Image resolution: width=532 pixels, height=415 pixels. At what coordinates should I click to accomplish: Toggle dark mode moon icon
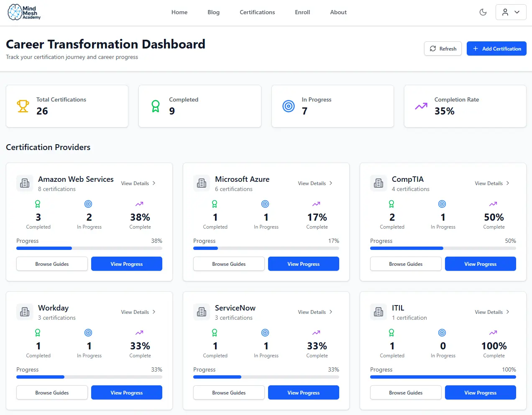pos(483,12)
